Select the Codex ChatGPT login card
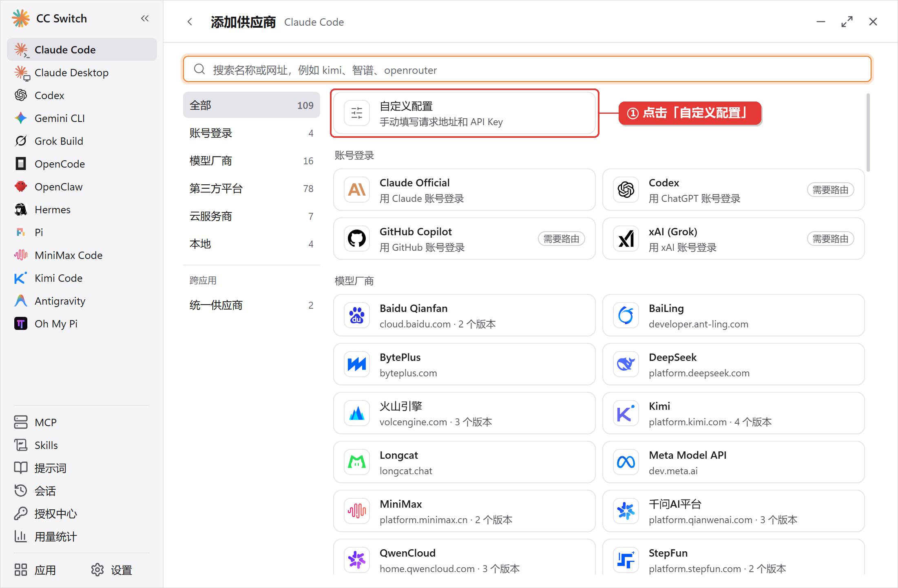The width and height of the screenshot is (898, 588). pos(734,190)
